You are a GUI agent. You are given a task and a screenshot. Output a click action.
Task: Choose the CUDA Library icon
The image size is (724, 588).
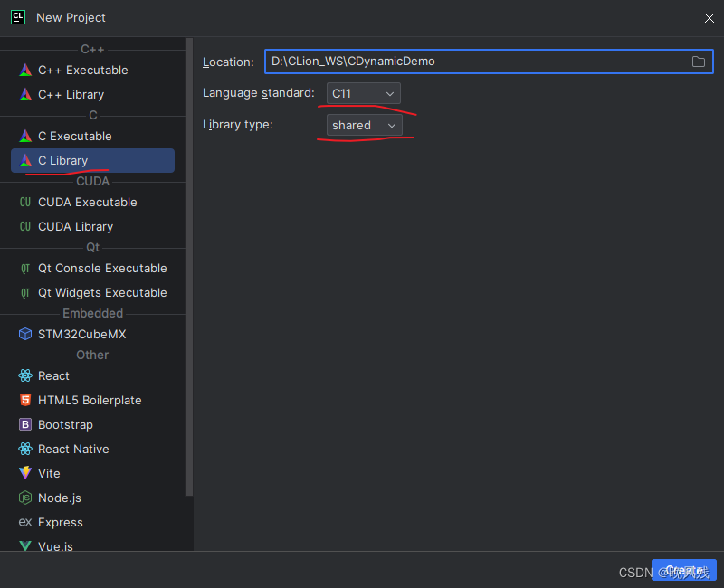[x=25, y=227]
